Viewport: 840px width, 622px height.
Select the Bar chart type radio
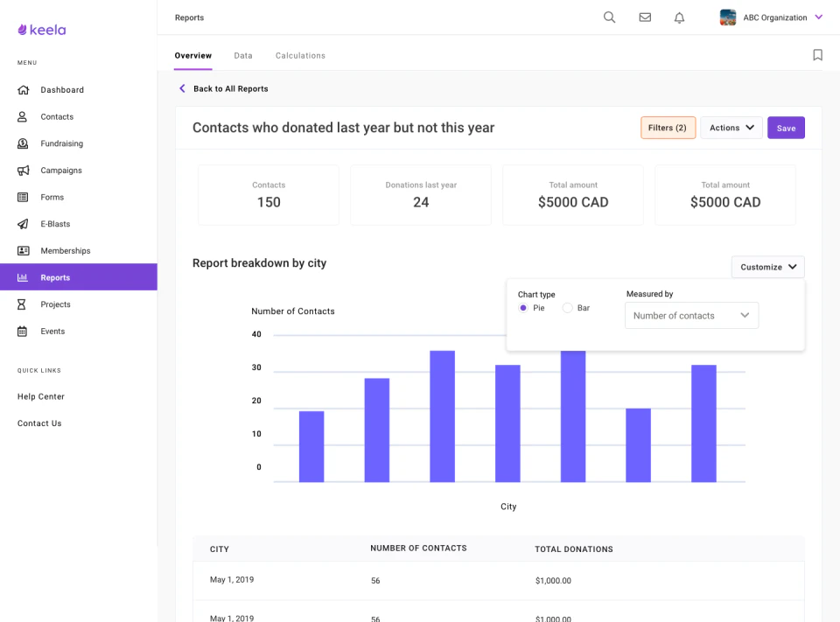(568, 308)
